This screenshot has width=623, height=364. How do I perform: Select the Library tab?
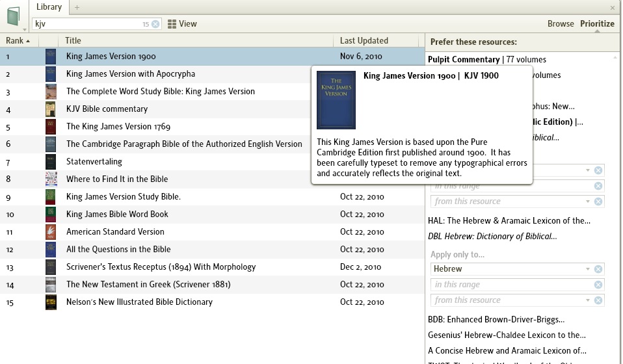(49, 7)
